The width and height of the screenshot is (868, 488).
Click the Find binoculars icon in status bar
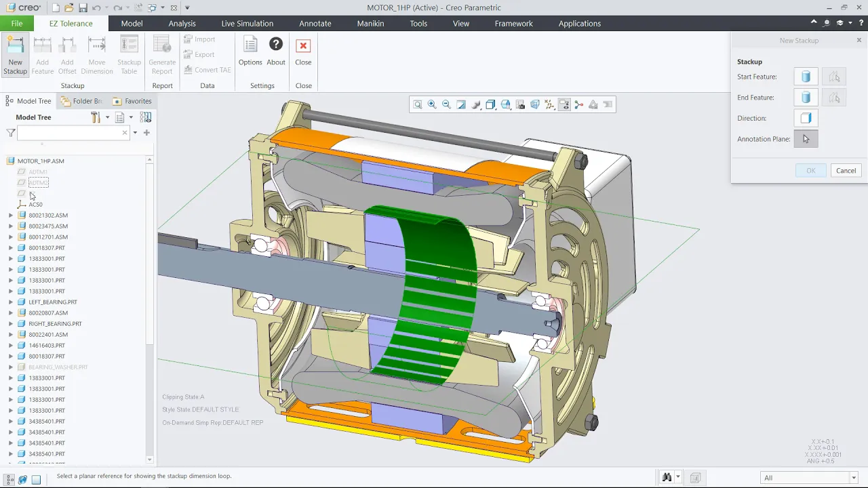pos(667,478)
